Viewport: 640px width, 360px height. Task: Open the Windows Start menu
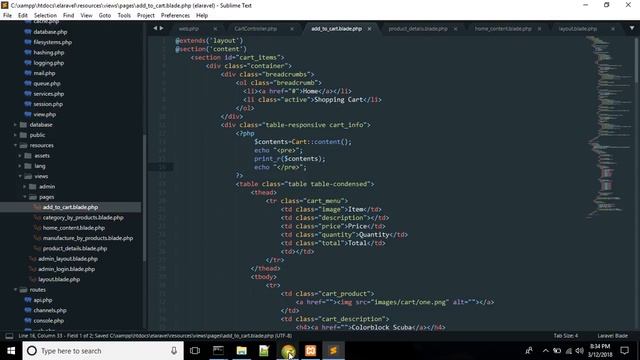(11, 351)
